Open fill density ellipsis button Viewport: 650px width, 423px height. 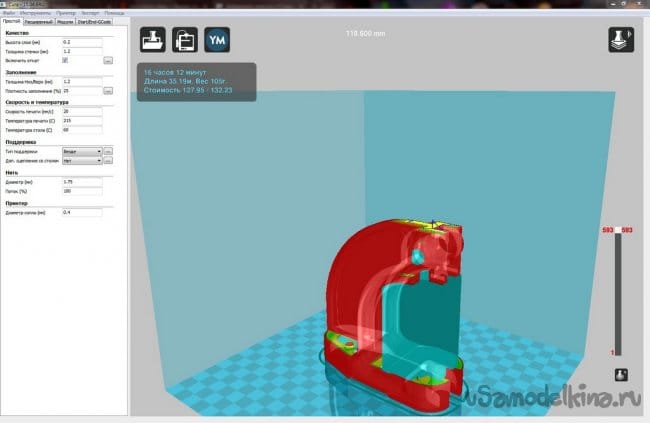point(108,91)
